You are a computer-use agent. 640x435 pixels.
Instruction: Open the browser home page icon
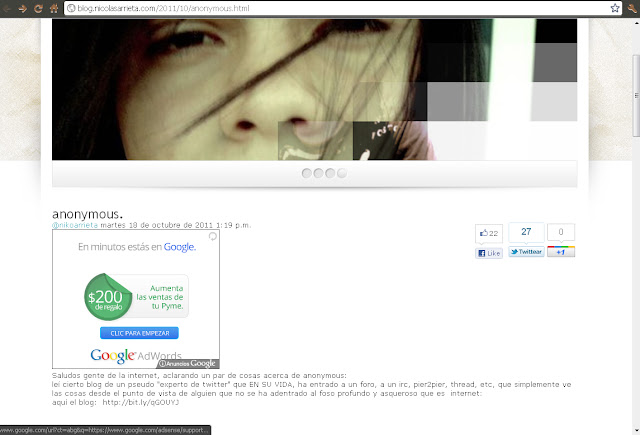pyautogui.click(x=54, y=9)
